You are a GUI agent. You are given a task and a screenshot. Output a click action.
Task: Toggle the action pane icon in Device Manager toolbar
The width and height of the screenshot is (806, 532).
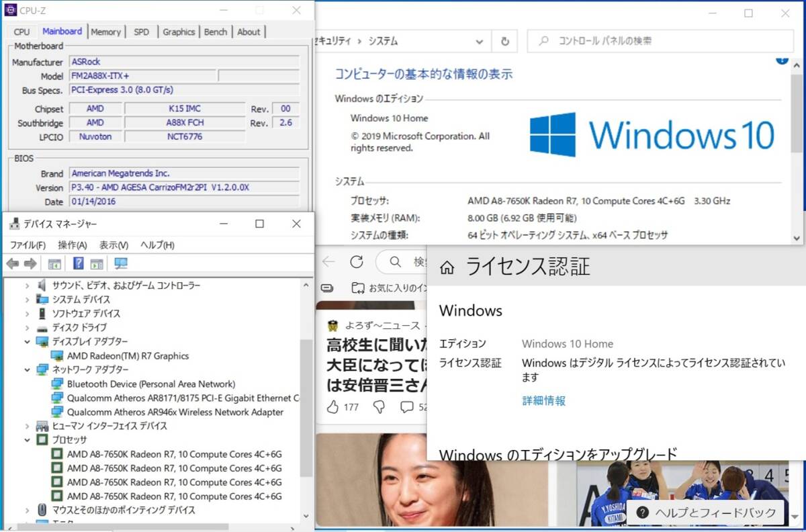click(x=97, y=263)
